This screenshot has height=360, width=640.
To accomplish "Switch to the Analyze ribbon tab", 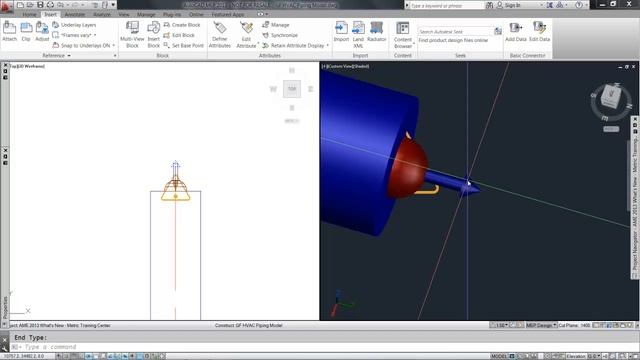I will pos(102,14).
